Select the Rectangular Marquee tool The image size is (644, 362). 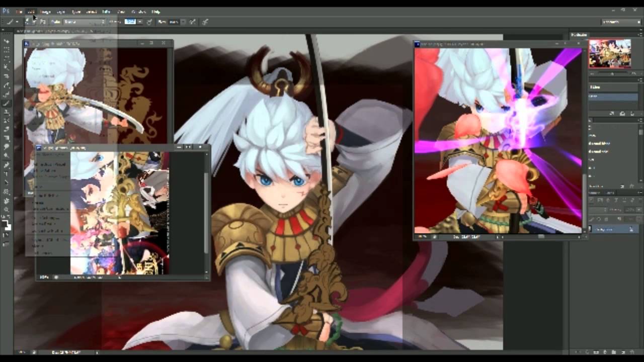click(x=7, y=50)
